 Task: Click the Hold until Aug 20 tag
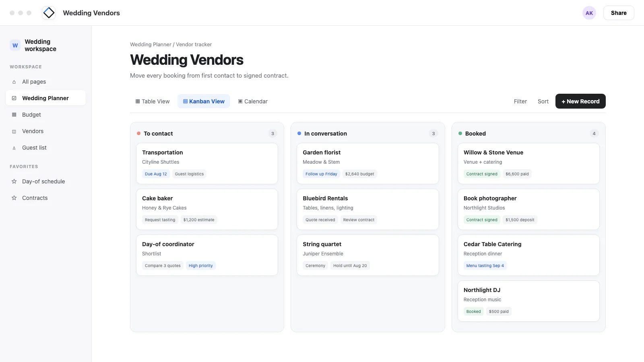350,266
